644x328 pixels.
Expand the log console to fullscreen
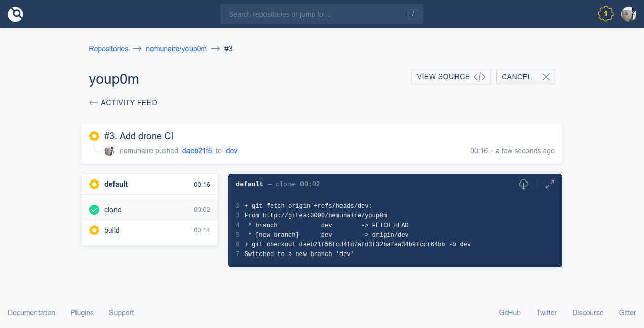coord(550,185)
